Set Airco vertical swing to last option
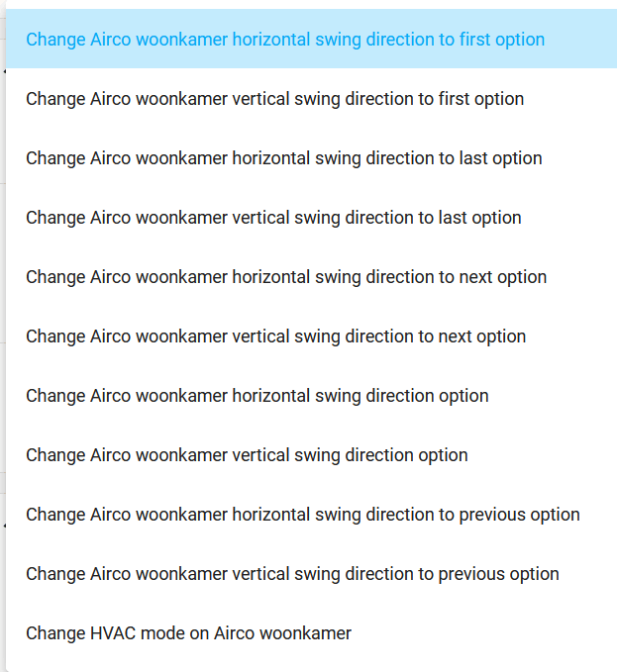This screenshot has width=617, height=672. pos(311,218)
